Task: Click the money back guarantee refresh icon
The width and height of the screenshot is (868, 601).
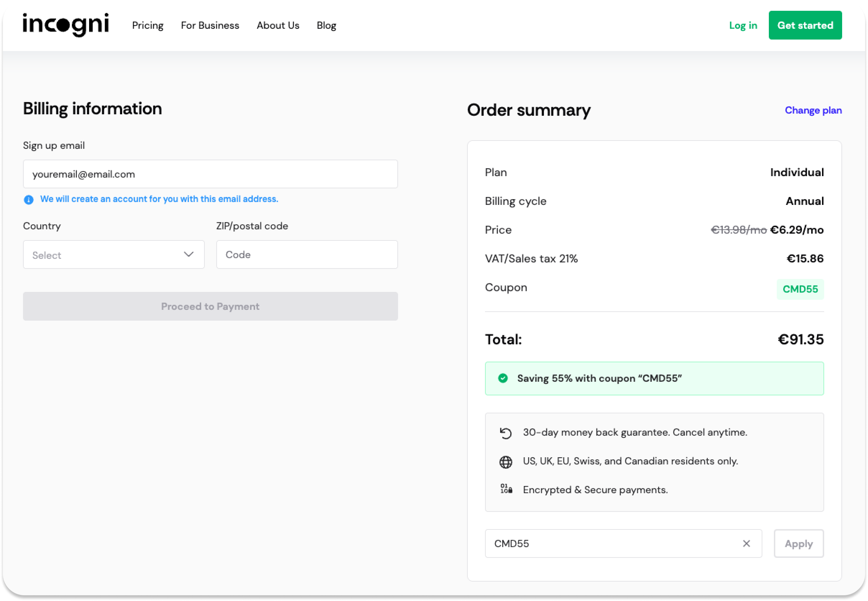Action: (505, 433)
